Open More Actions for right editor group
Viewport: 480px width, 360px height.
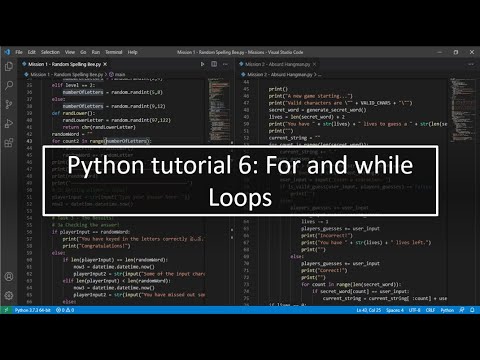[471, 64]
